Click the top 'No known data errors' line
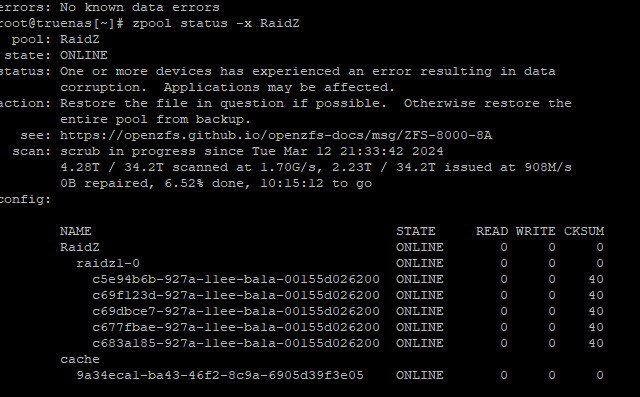Viewport: 640px width, 397px height. [140, 7]
